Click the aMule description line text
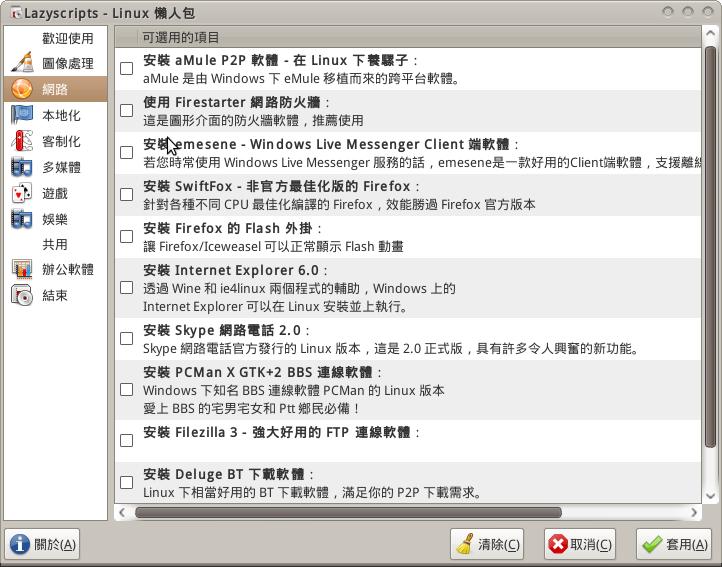This screenshot has width=722, height=567. pyautogui.click(x=301, y=79)
